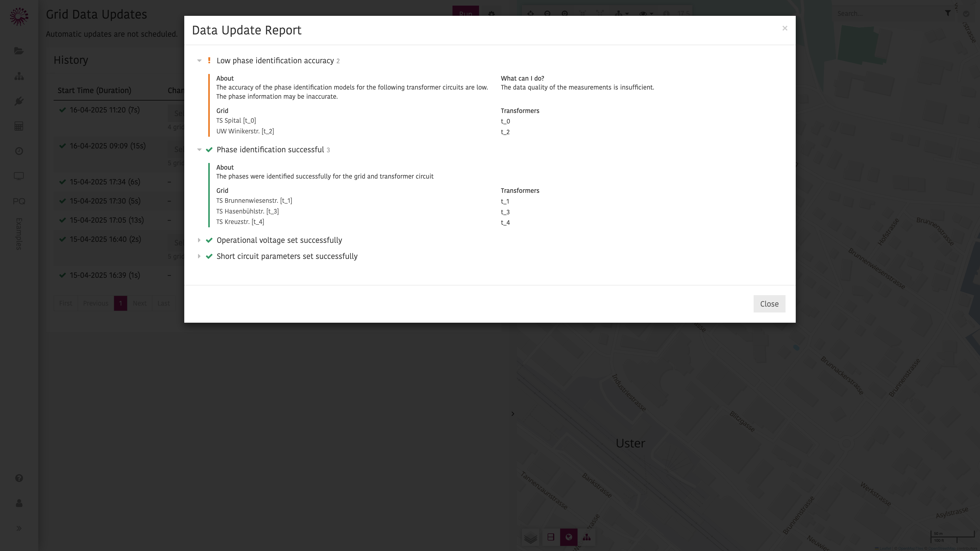Screen dimensions: 980x551
Task: Select the globe map view button
Action: click(568, 537)
